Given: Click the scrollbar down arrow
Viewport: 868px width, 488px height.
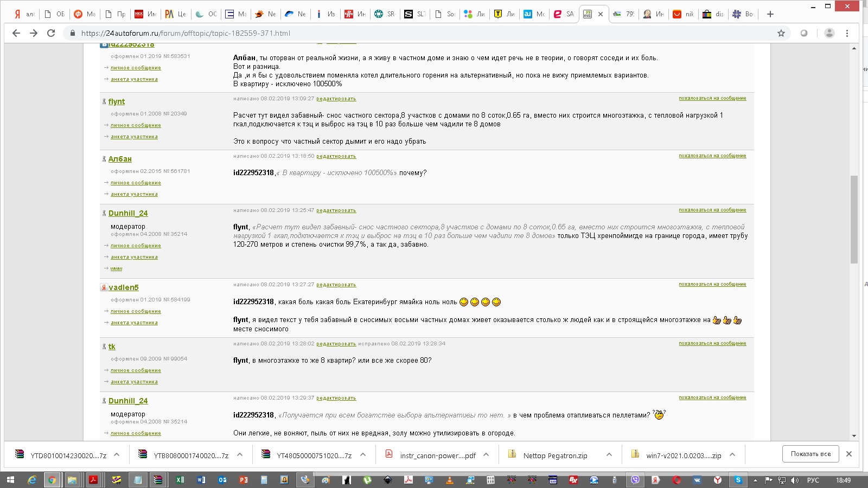Looking at the screenshot, I should (x=854, y=436).
